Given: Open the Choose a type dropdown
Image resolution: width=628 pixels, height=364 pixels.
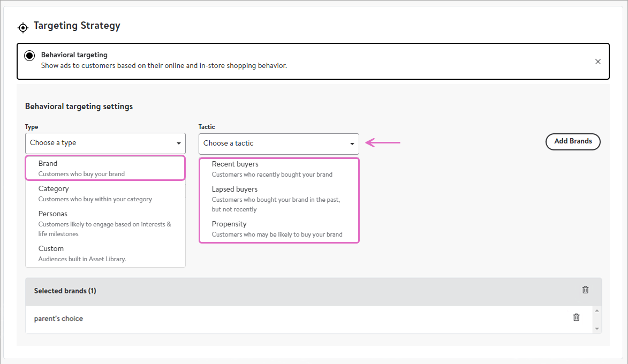Looking at the screenshot, I should click(105, 143).
